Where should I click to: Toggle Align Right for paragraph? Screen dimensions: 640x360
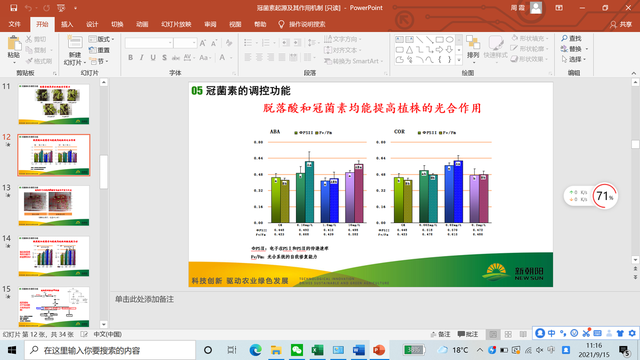271,58
